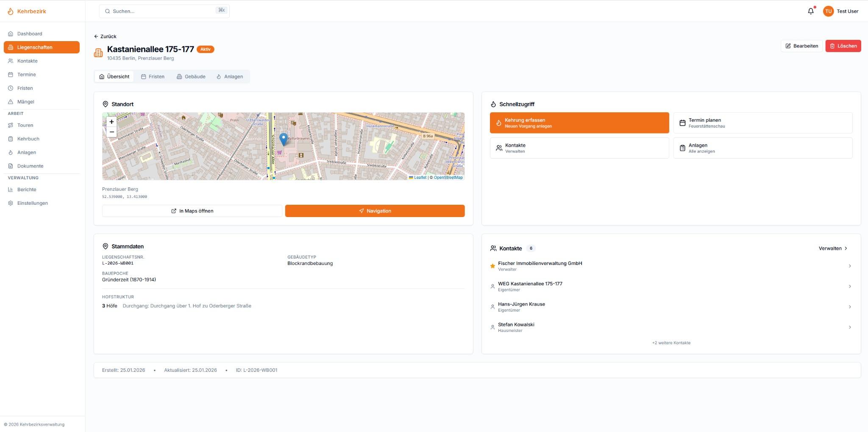Click the search field Suchen...
This screenshot has height=432, width=868.
click(164, 11)
